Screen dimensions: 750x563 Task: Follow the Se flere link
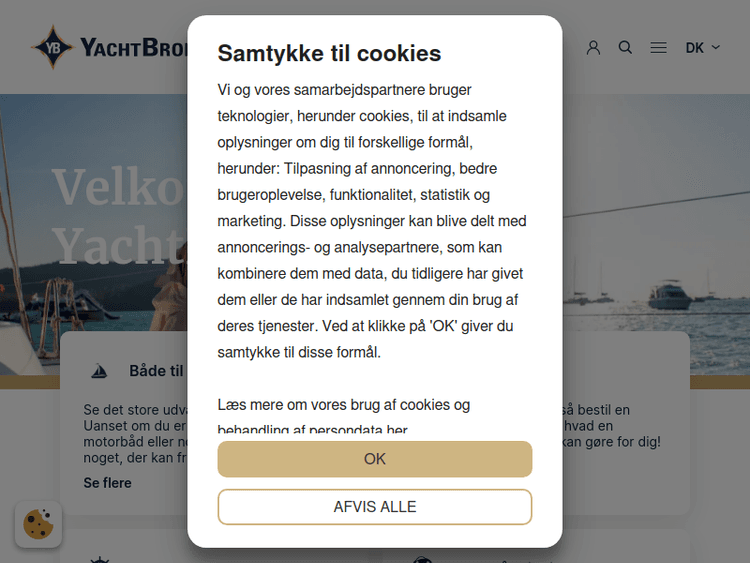107,483
